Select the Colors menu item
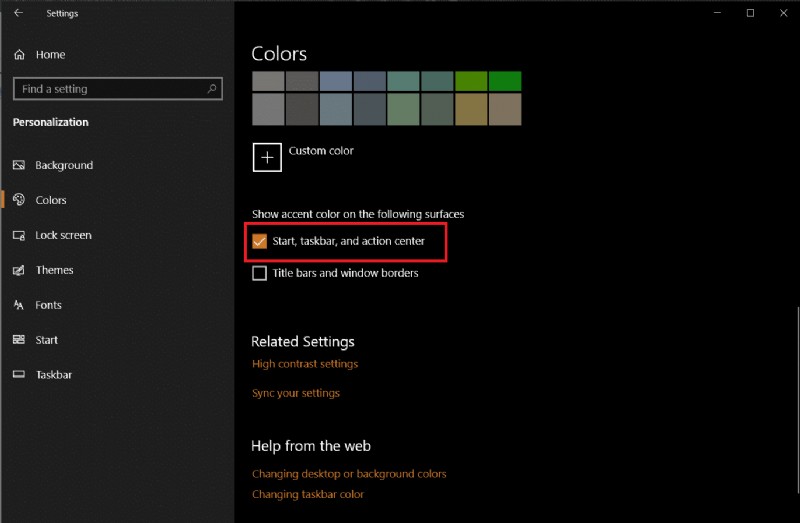This screenshot has width=800, height=523. [x=50, y=200]
